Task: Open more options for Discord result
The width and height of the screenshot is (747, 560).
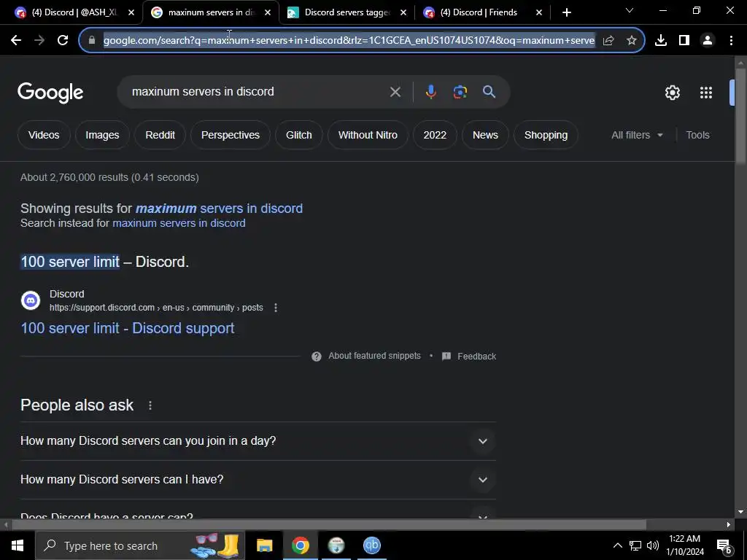Action: (276, 308)
